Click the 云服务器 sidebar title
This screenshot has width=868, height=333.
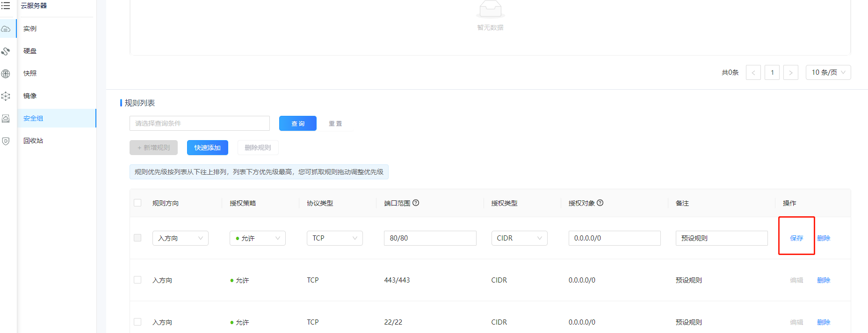pyautogui.click(x=34, y=6)
